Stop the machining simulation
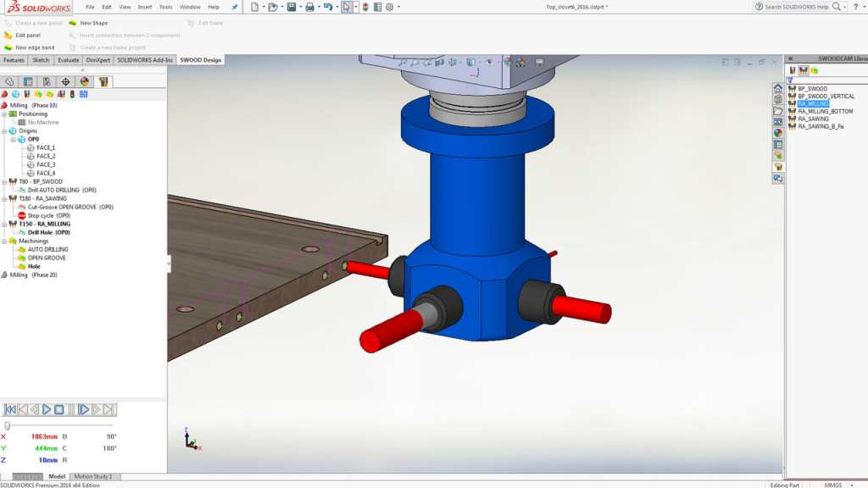Image resolution: width=868 pixels, height=488 pixels. pyautogui.click(x=59, y=409)
